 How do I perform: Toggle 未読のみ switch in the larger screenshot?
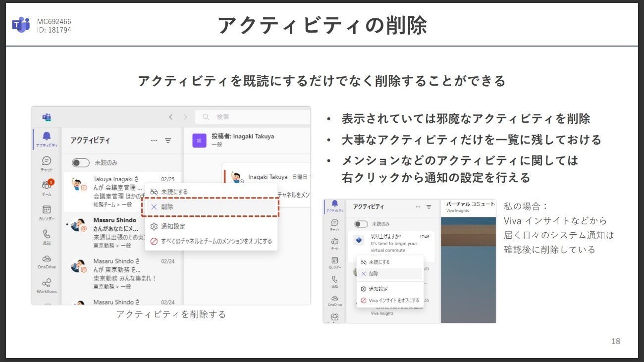point(81,163)
